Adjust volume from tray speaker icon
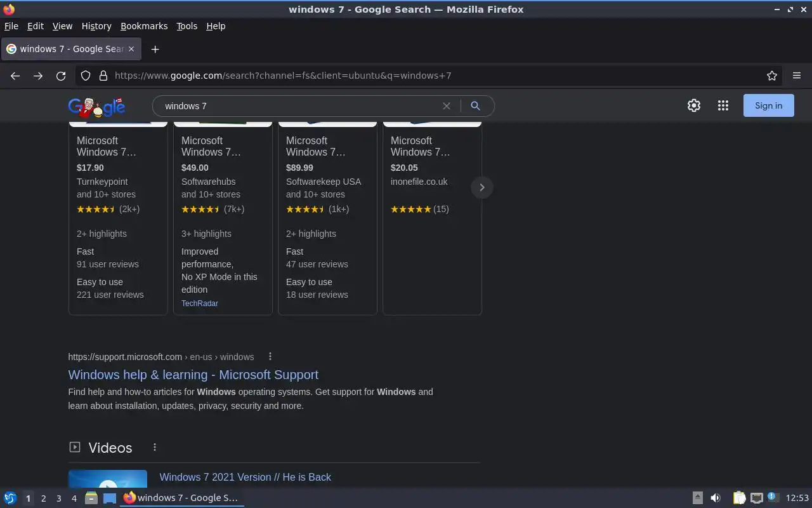Screen dimensions: 812x508 pyautogui.click(x=716, y=498)
